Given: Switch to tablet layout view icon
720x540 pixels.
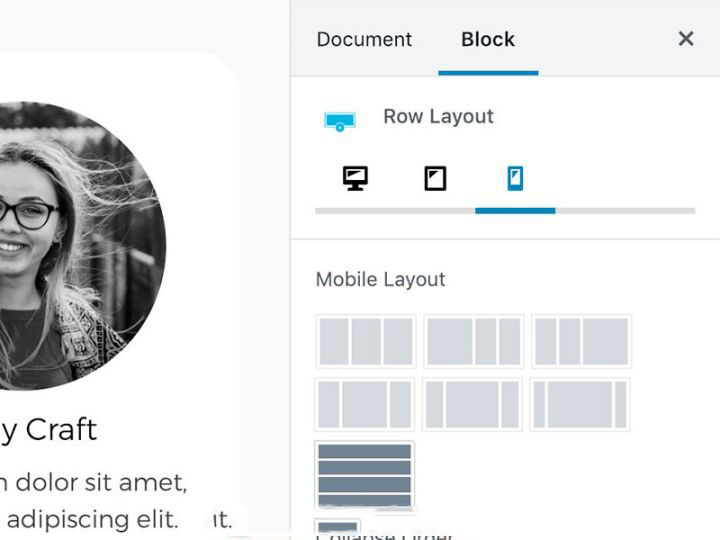Looking at the screenshot, I should (435, 178).
